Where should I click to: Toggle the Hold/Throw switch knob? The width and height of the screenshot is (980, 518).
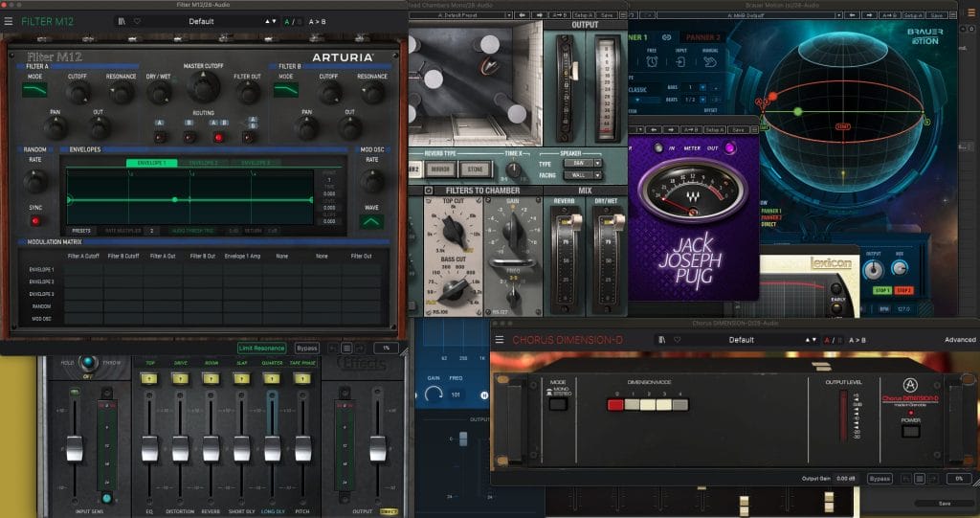click(x=88, y=362)
